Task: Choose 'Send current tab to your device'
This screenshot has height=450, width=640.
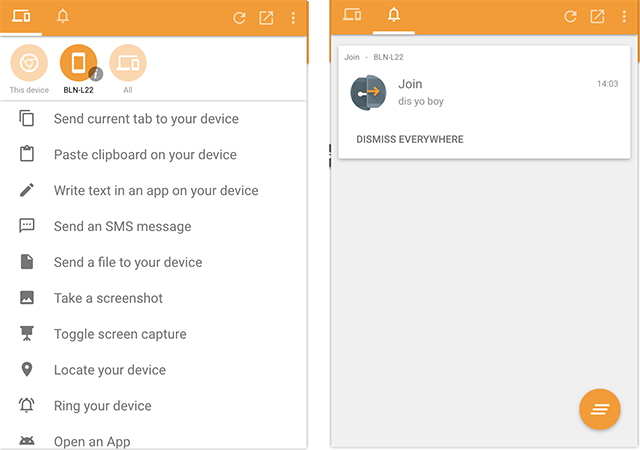Action: (146, 119)
